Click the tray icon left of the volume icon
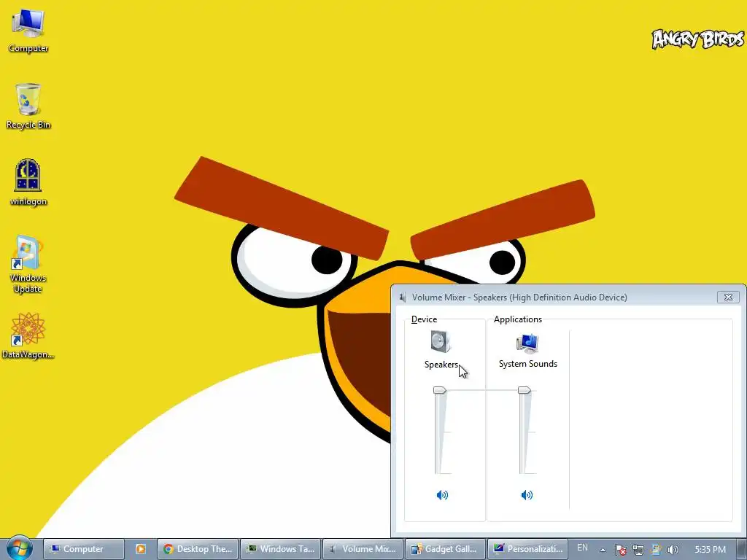 tap(656, 550)
